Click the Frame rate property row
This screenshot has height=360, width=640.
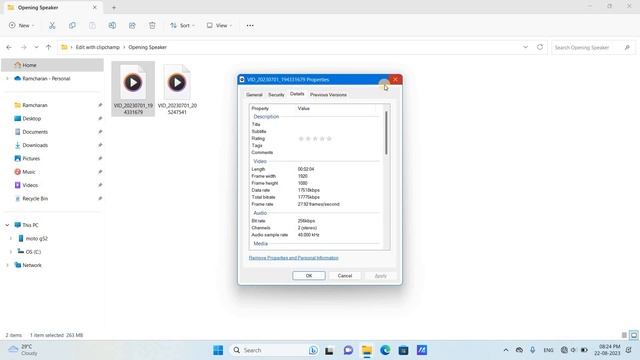(x=316, y=204)
